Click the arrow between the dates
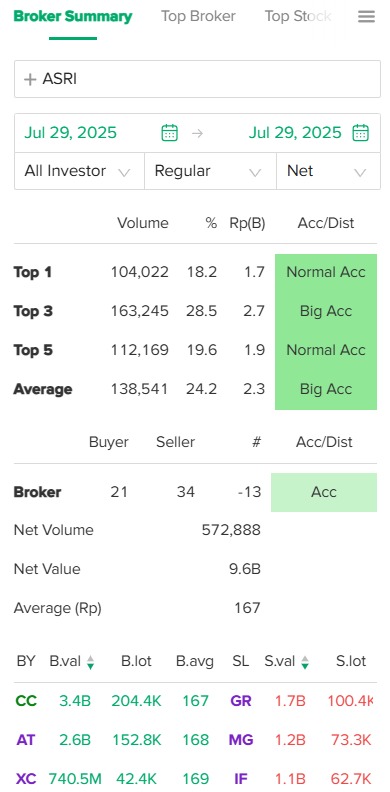390x792 pixels. click(198, 133)
